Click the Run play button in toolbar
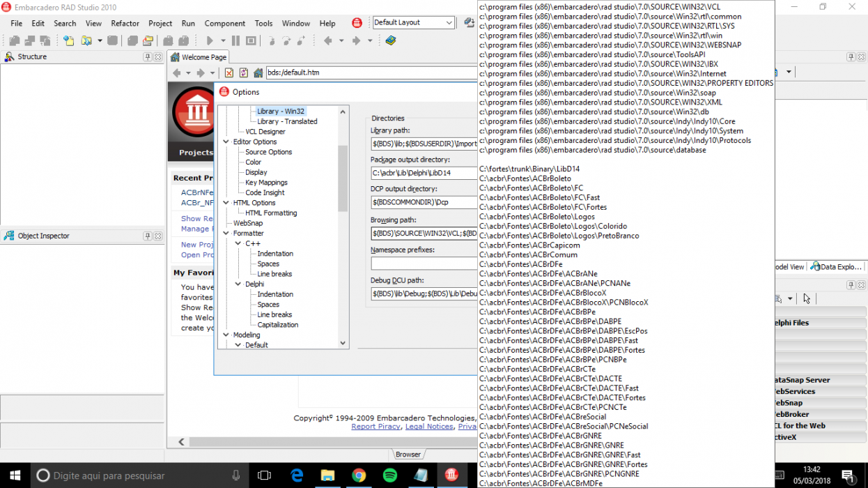 click(x=209, y=40)
